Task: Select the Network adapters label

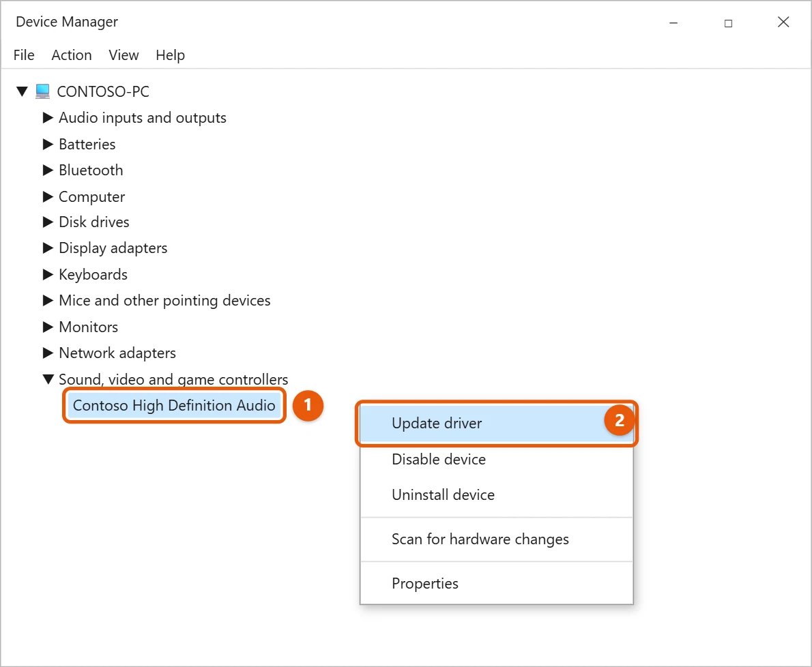Action: click(117, 353)
